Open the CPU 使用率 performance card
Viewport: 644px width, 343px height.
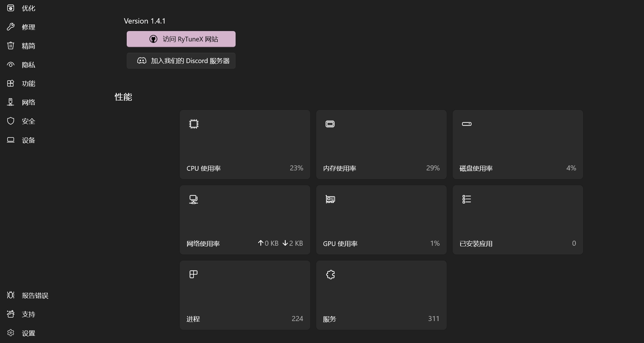[244, 144]
